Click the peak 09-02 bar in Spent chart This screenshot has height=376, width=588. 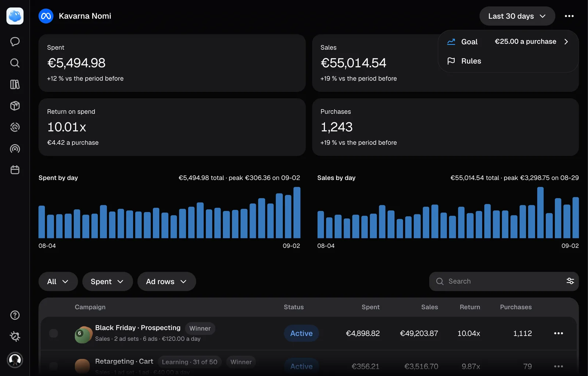tap(297, 213)
